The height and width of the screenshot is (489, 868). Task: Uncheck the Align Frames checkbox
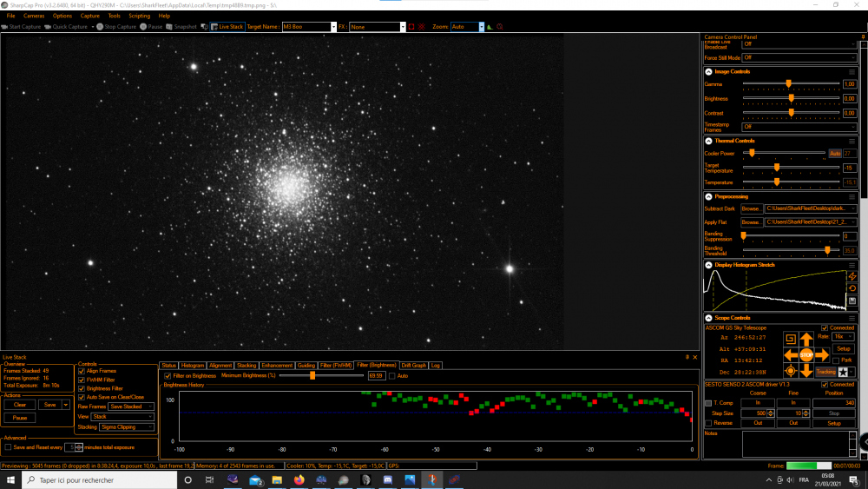[82, 371]
